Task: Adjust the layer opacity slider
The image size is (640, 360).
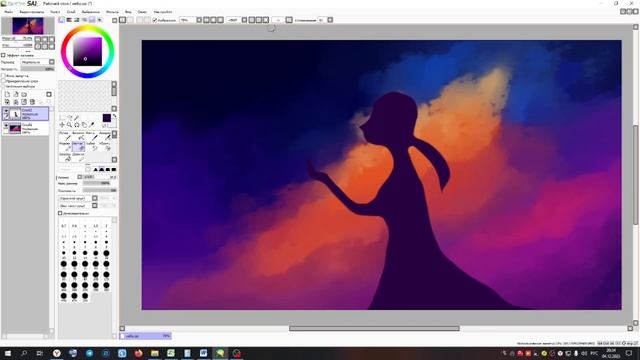Action: click(38, 69)
